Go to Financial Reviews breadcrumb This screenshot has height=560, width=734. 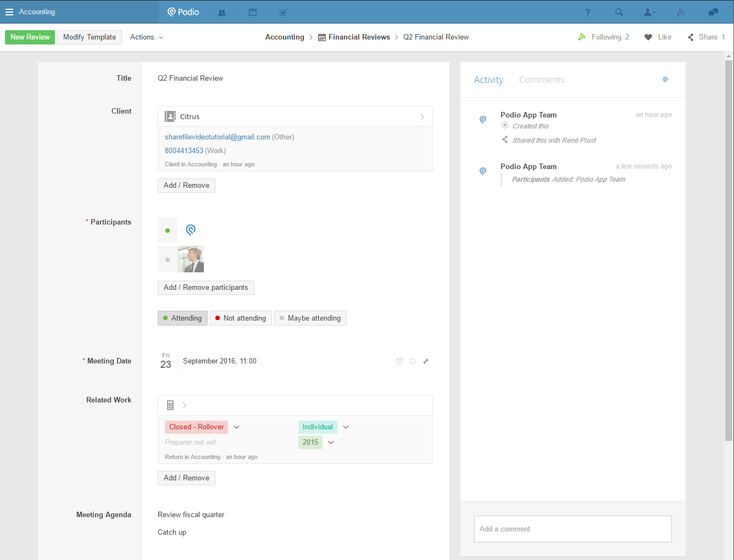click(359, 37)
